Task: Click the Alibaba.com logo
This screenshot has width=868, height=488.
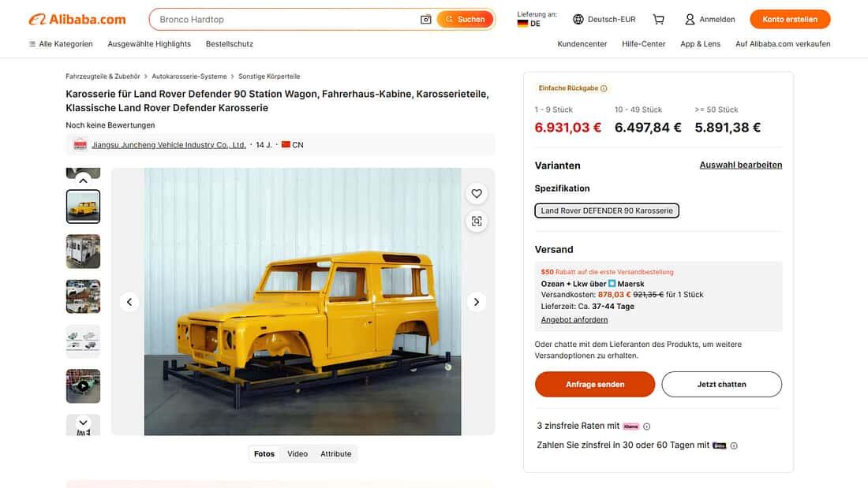Action: coord(77,19)
